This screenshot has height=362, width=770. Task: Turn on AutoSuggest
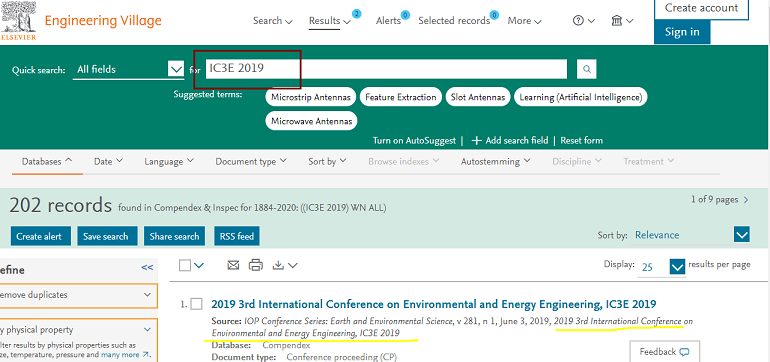[x=414, y=140]
